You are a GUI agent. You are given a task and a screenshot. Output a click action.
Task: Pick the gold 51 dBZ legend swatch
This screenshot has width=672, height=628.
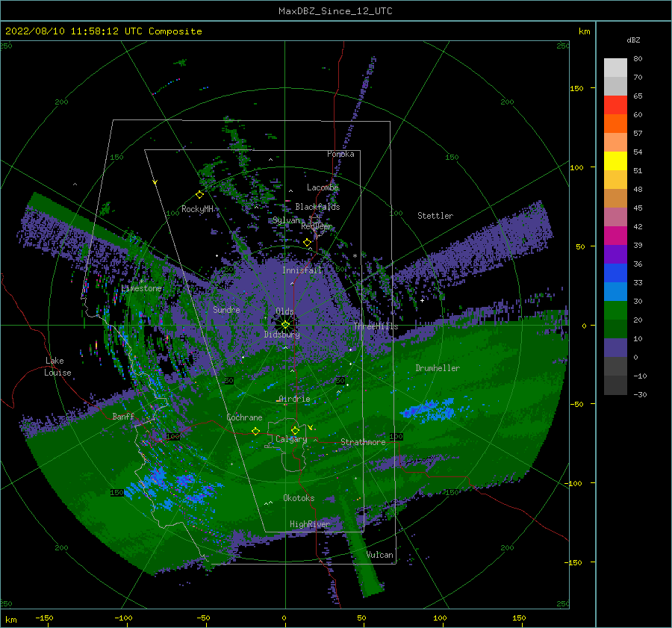615,180
